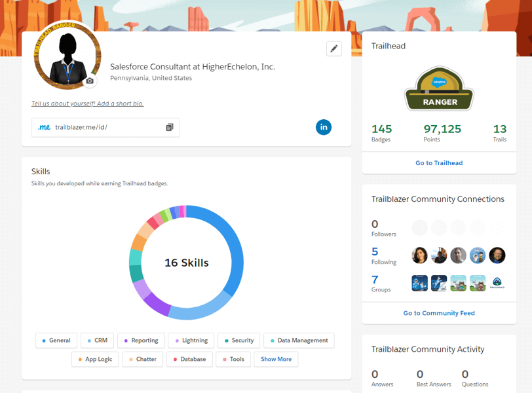Open the LinkedIn profile icon
This screenshot has height=393, width=532.
tap(324, 127)
